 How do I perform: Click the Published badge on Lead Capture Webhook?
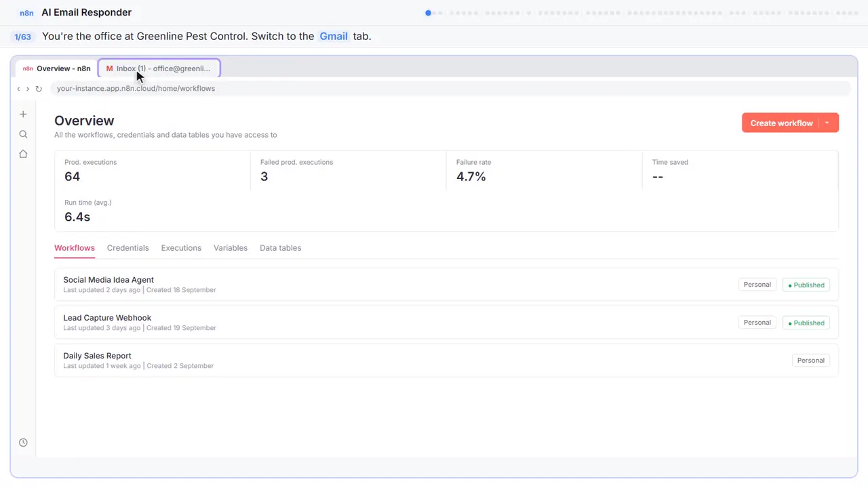[x=806, y=323]
